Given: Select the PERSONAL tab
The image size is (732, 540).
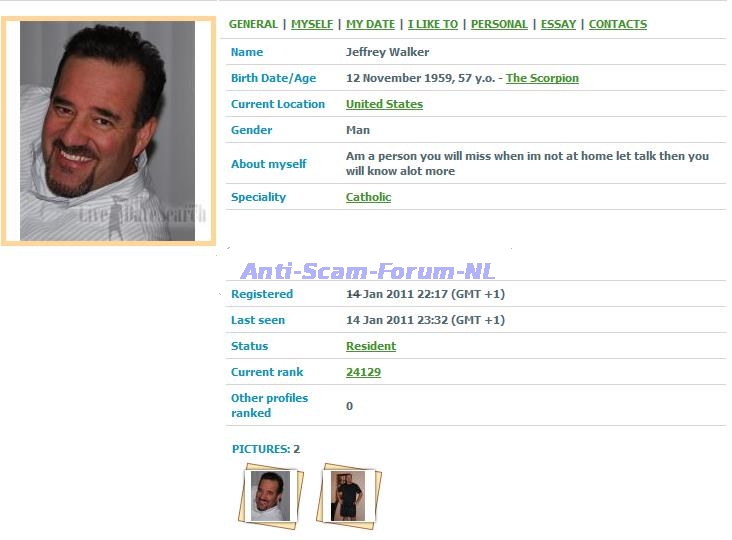Looking at the screenshot, I should tap(499, 24).
